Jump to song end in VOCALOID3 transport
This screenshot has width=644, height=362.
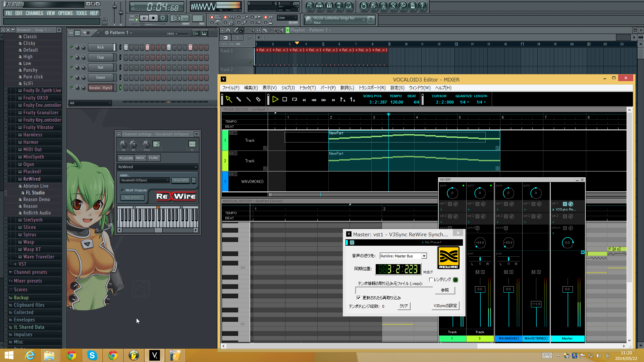pos(333,100)
